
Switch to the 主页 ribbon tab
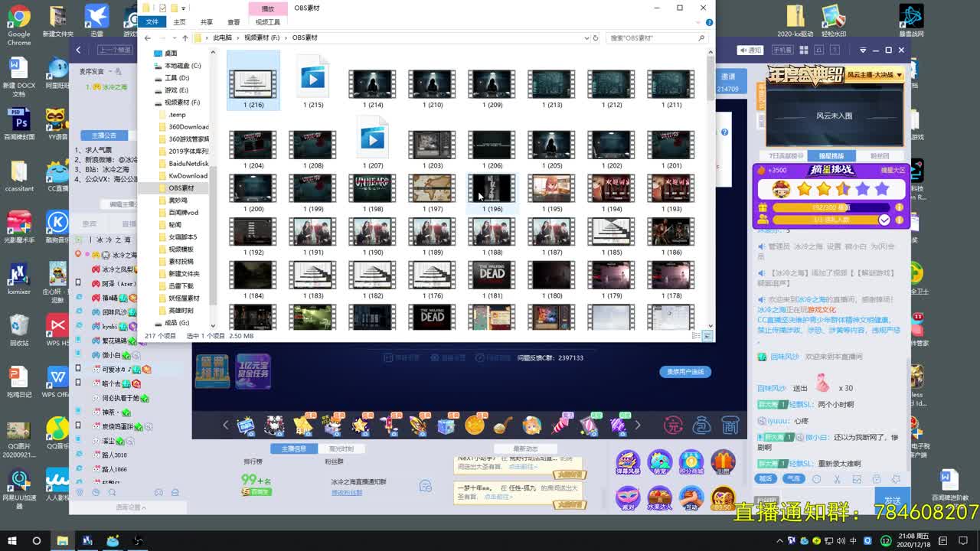179,22
